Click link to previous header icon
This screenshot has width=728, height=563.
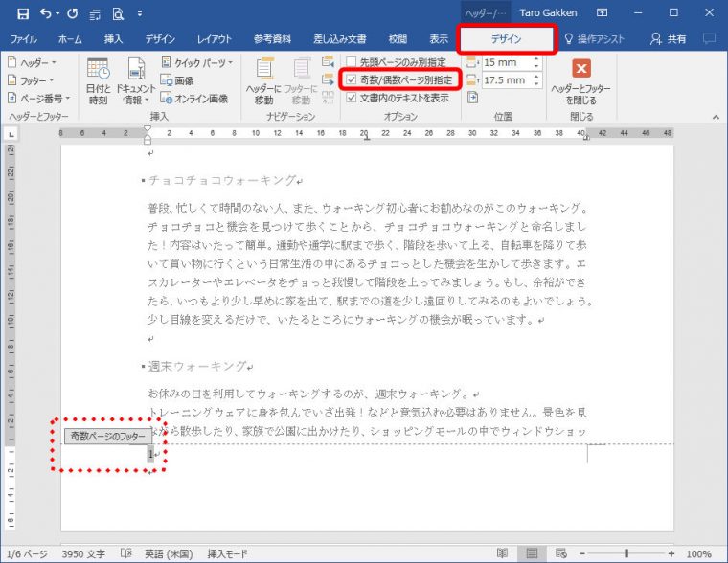(328, 98)
